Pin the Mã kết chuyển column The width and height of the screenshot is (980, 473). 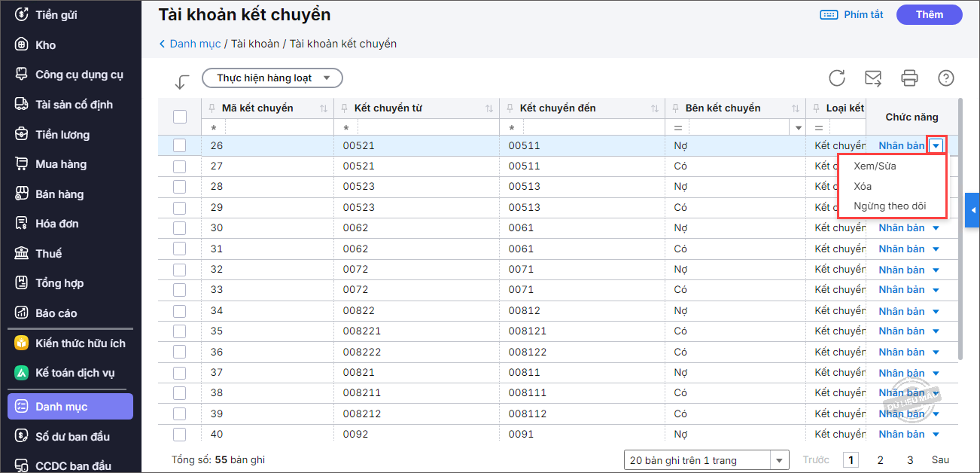click(212, 108)
